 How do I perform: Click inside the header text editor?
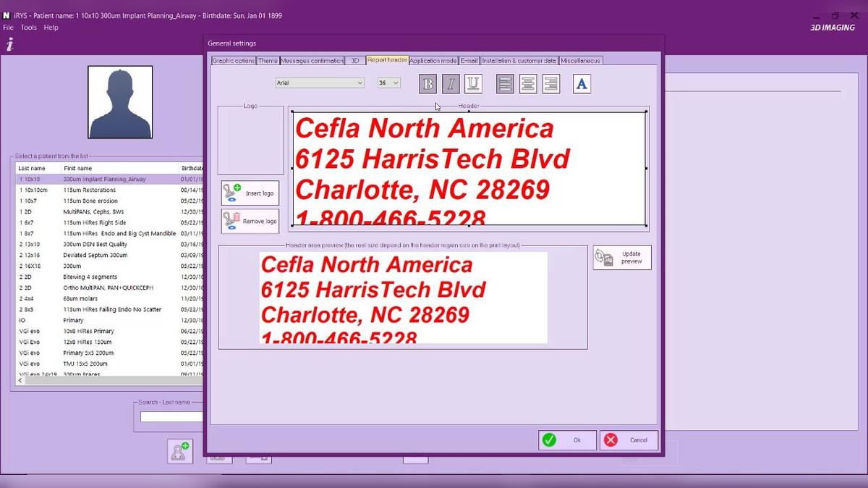pos(469,168)
